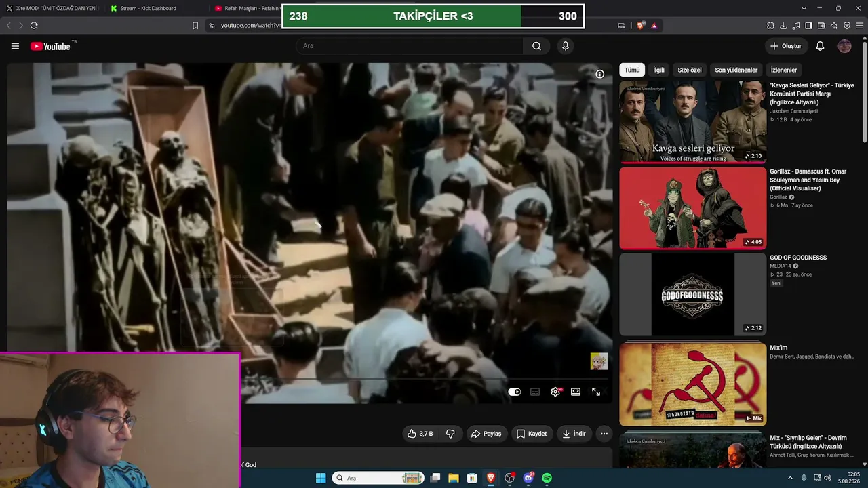The height and width of the screenshot is (488, 868).
Task: Enter fullscreen on the video player
Action: (x=596, y=392)
